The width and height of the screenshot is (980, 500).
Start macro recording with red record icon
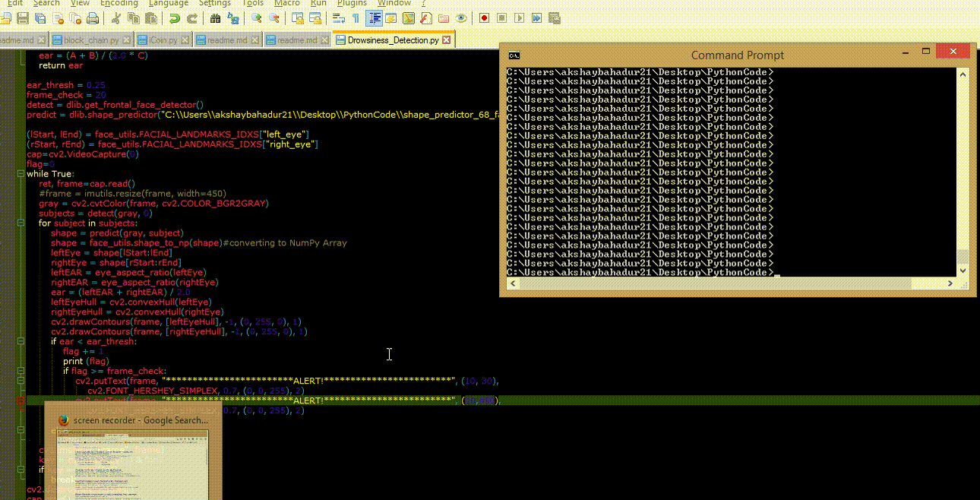click(x=484, y=18)
